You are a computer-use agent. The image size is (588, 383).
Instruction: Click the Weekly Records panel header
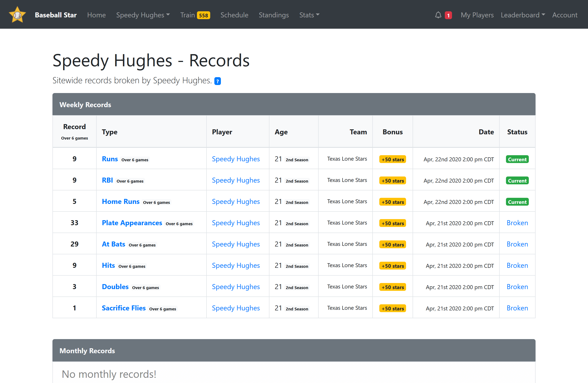pyautogui.click(x=294, y=104)
